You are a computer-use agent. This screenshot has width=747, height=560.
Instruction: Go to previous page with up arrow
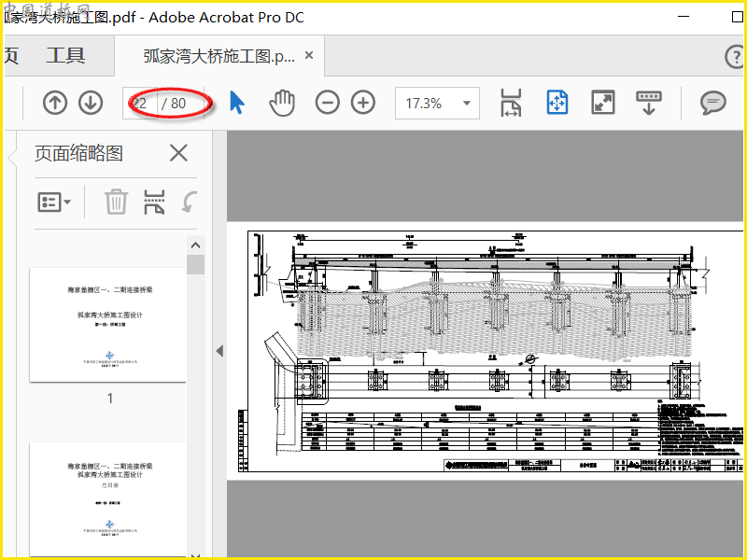(x=55, y=103)
